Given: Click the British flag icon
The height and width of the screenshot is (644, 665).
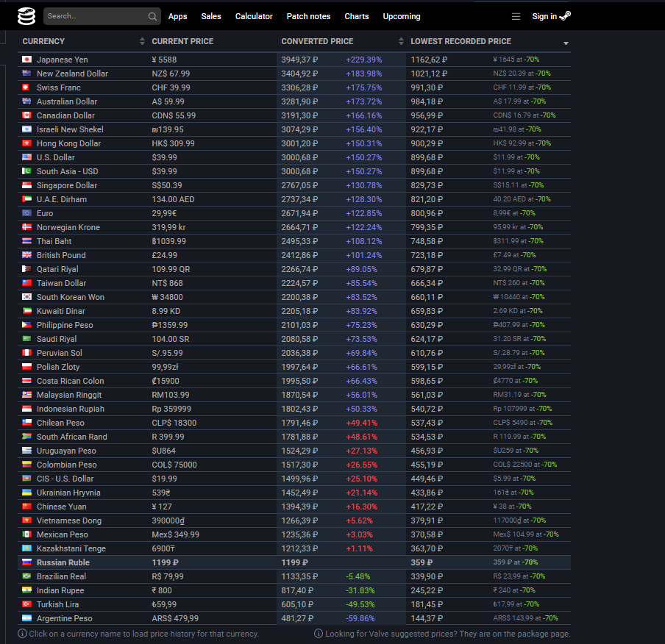Looking at the screenshot, I should (26, 255).
